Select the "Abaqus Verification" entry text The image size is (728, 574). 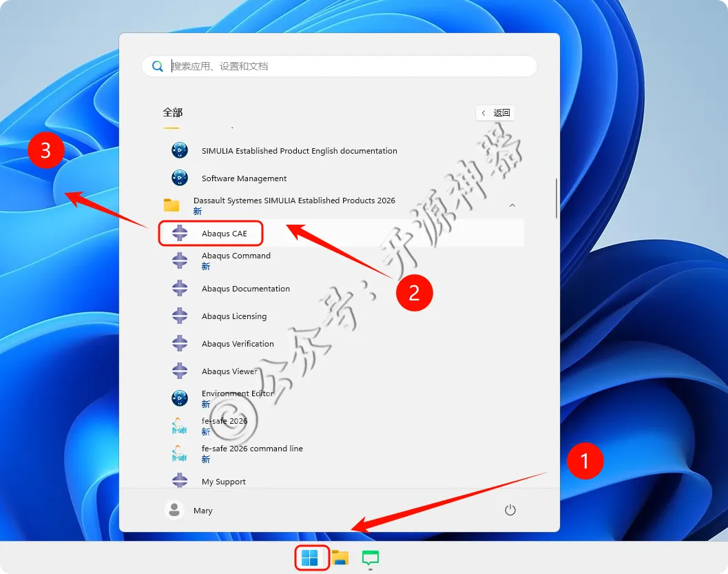coord(238,344)
